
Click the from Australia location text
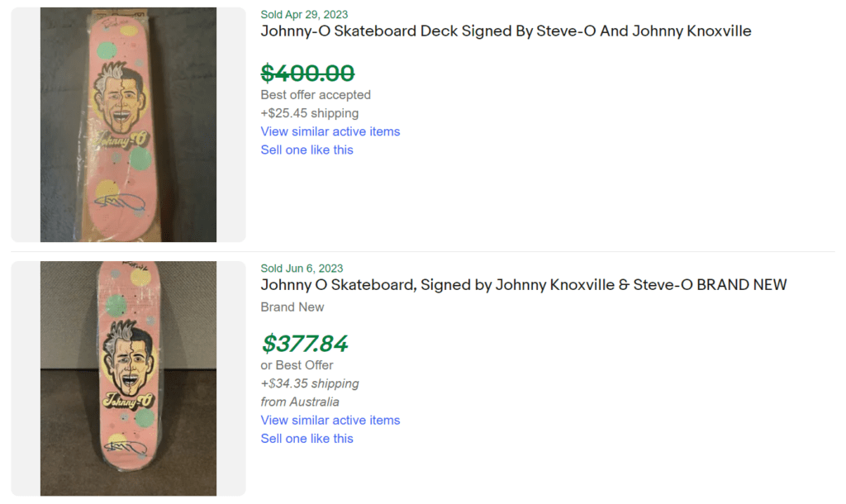coord(300,402)
